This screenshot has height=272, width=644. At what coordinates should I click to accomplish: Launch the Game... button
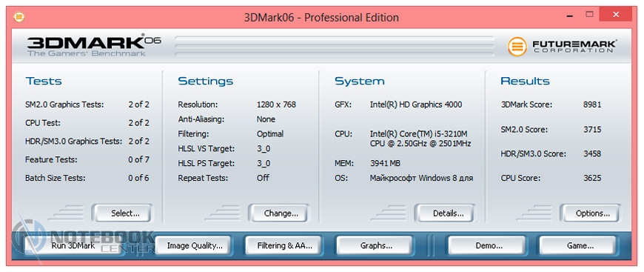(577, 245)
